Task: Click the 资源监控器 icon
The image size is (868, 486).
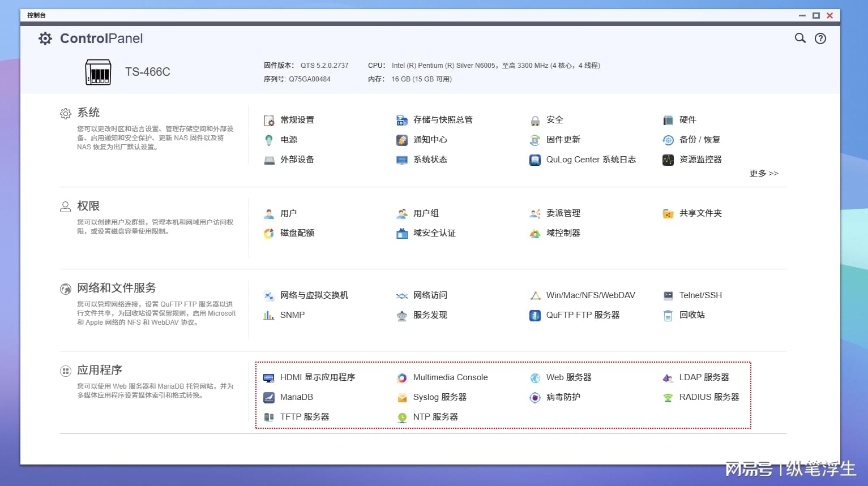Action: (x=668, y=160)
